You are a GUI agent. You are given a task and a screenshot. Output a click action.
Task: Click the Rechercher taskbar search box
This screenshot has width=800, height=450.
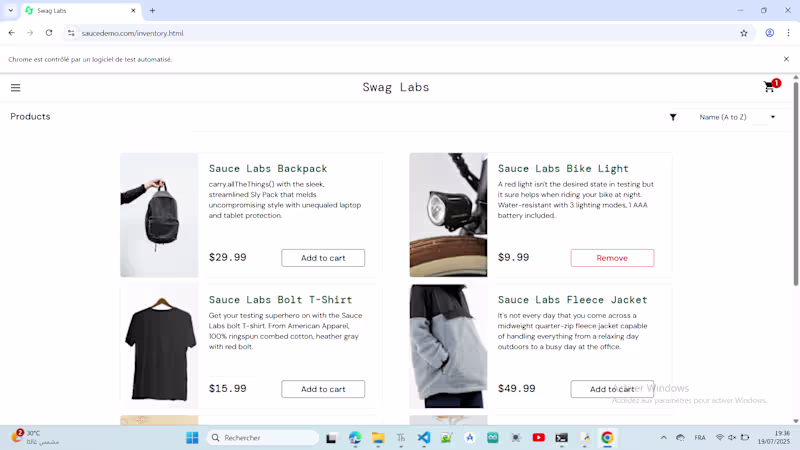[263, 438]
